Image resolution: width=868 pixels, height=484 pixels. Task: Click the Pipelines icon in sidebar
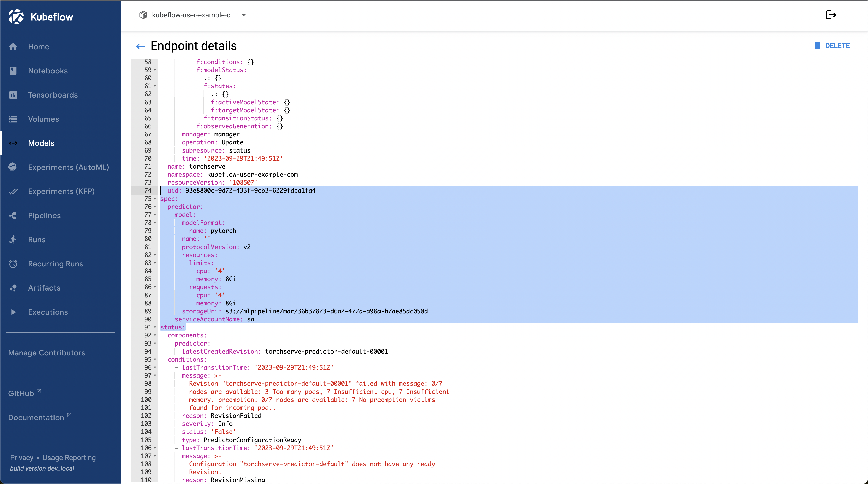coord(13,216)
